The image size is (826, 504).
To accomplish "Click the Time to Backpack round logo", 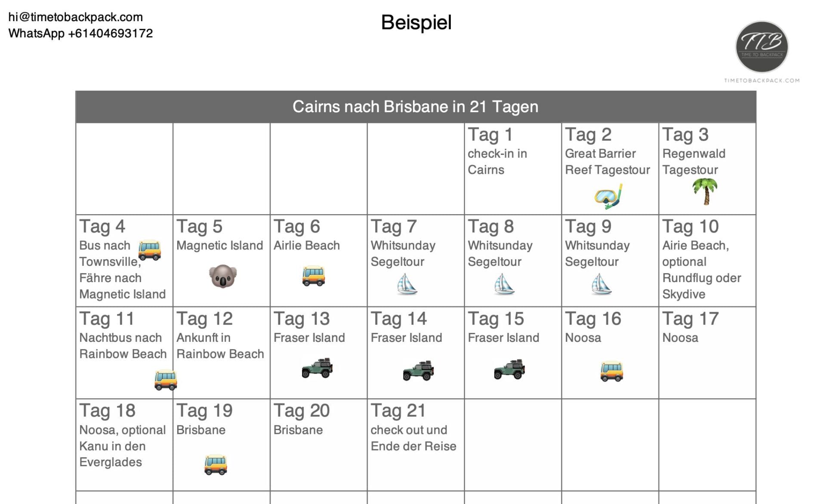I will click(761, 46).
